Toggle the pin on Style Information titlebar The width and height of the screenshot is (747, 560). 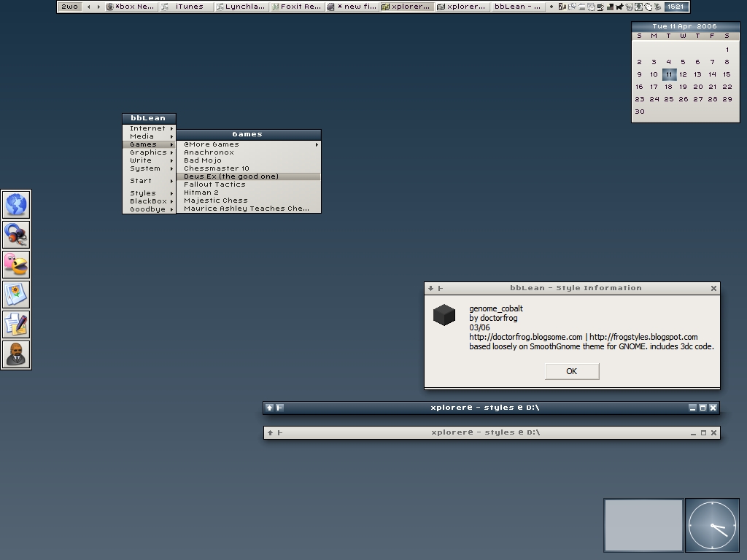click(x=440, y=288)
